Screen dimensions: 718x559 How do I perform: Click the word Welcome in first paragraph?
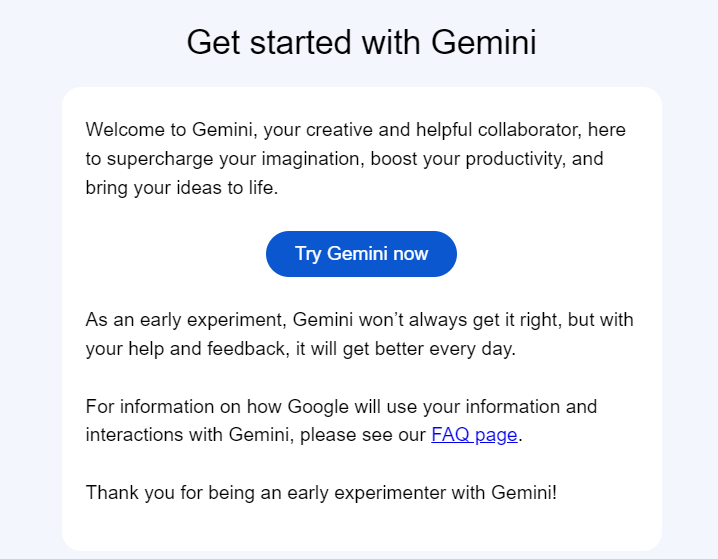point(125,130)
